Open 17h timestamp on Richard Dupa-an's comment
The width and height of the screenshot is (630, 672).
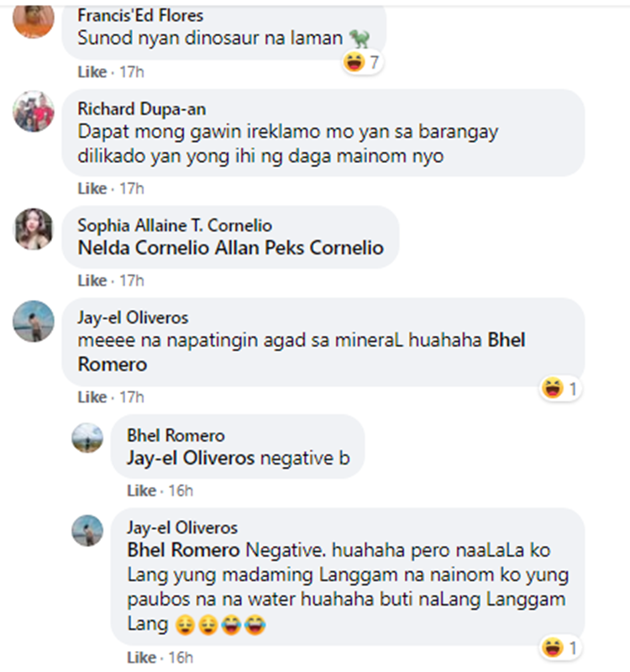pos(132,188)
